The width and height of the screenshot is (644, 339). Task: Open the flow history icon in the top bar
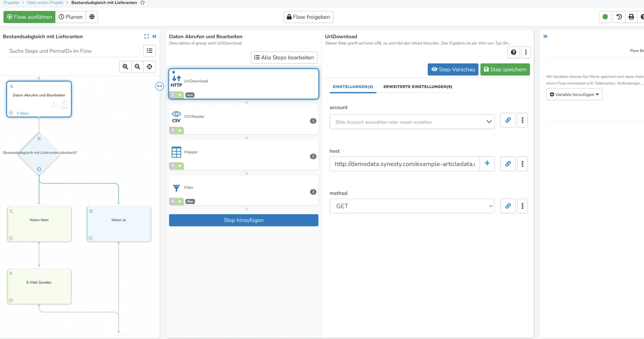(x=619, y=17)
